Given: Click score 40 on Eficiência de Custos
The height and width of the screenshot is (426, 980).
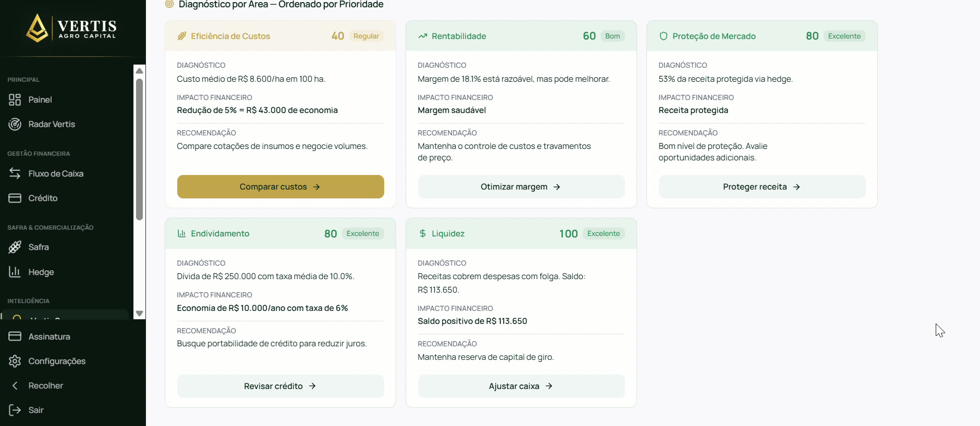Looking at the screenshot, I should pos(338,36).
